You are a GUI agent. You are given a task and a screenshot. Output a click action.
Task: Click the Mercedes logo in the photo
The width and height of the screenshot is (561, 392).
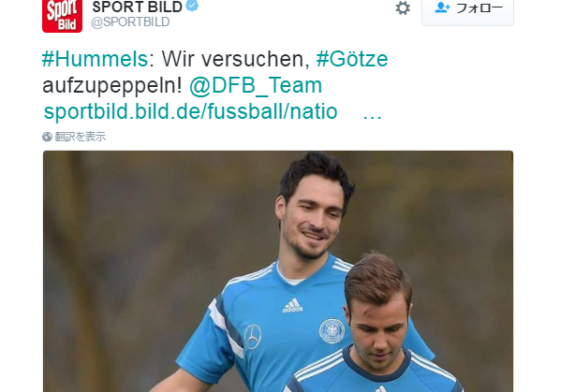click(x=253, y=337)
